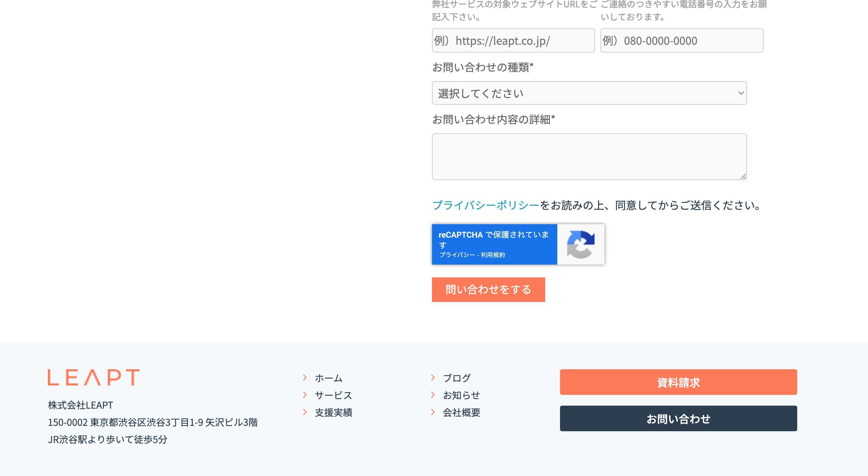
Task: Click the chevron icon beside ブログ
Action: [x=433, y=378]
